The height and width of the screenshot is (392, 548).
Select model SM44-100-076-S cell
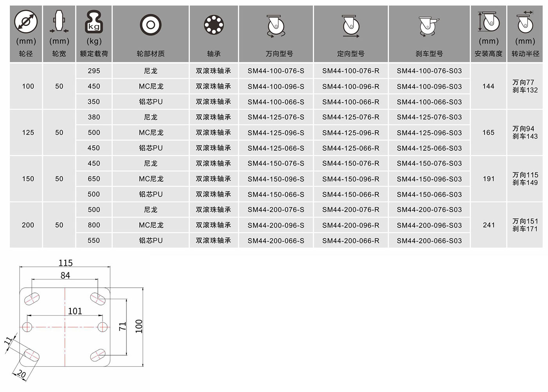(x=276, y=71)
